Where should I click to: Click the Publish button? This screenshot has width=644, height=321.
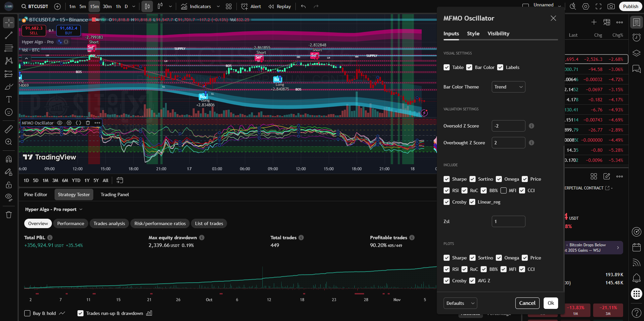click(630, 6)
